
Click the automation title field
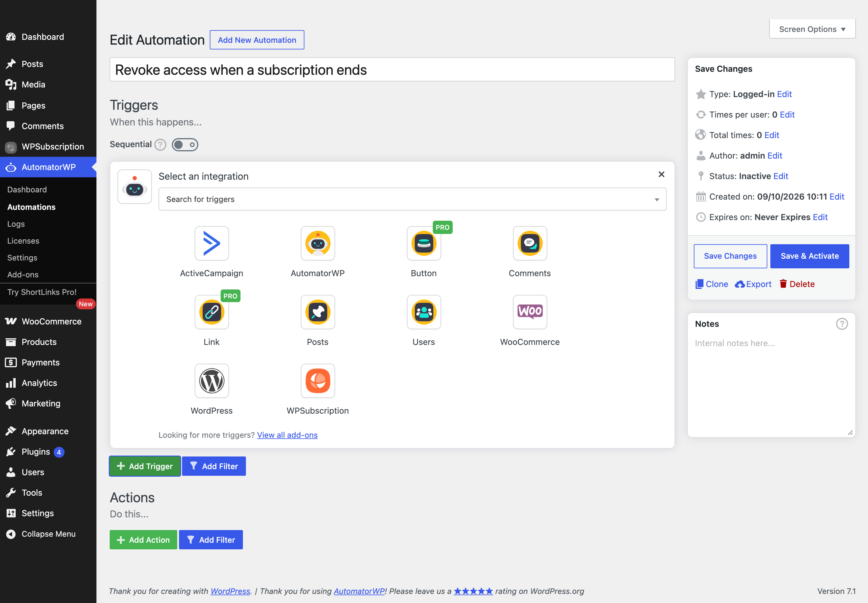click(392, 70)
